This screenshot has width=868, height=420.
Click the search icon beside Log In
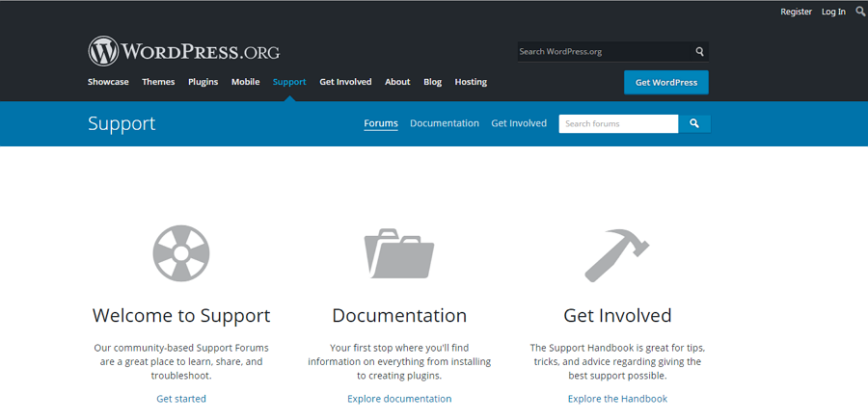click(x=860, y=11)
